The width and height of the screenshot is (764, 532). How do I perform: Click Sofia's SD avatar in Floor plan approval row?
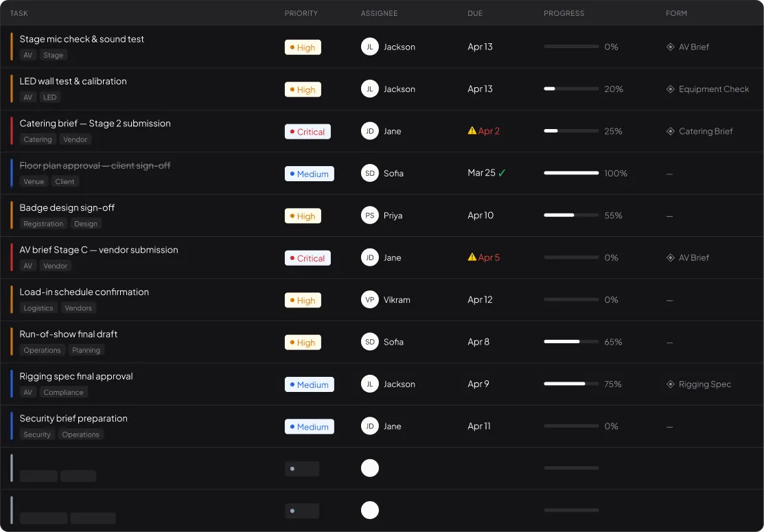tap(370, 174)
